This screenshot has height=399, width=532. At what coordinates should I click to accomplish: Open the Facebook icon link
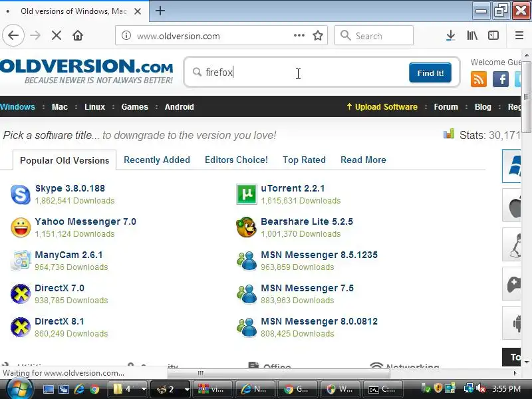coord(501,79)
